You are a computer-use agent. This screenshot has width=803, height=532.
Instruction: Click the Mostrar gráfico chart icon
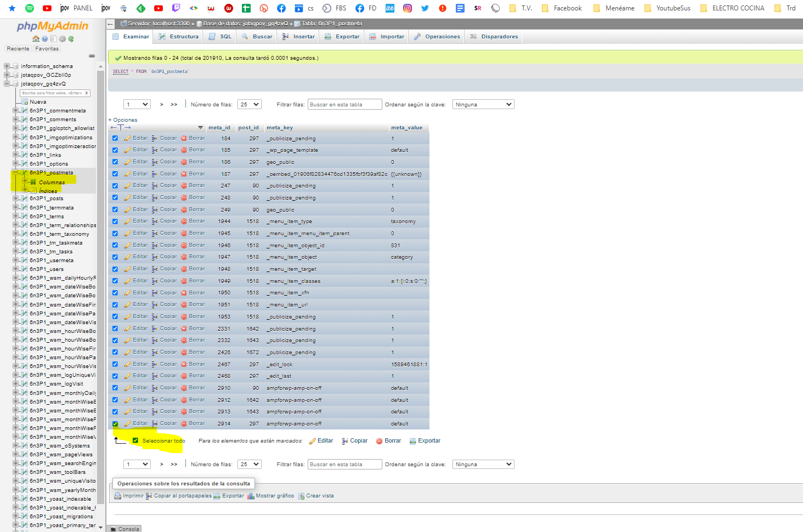(251, 496)
